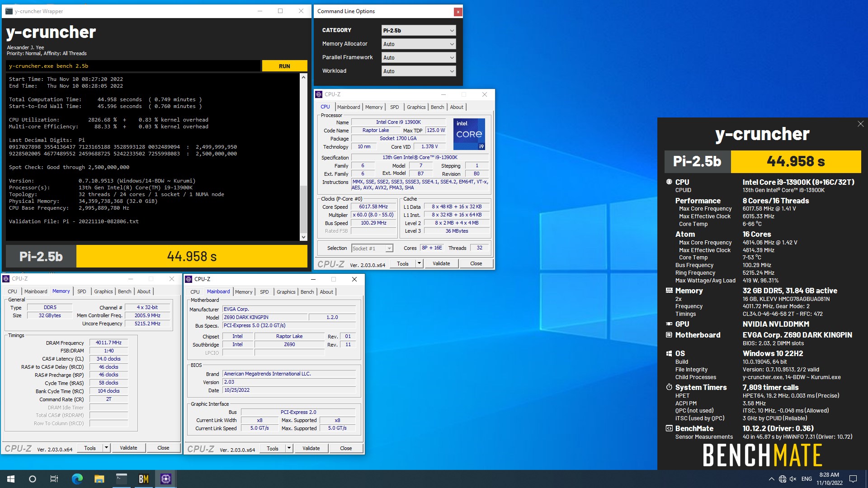Screen dimensions: 868x488
Task: Click console scrollbar down arrow
Action: click(x=303, y=237)
